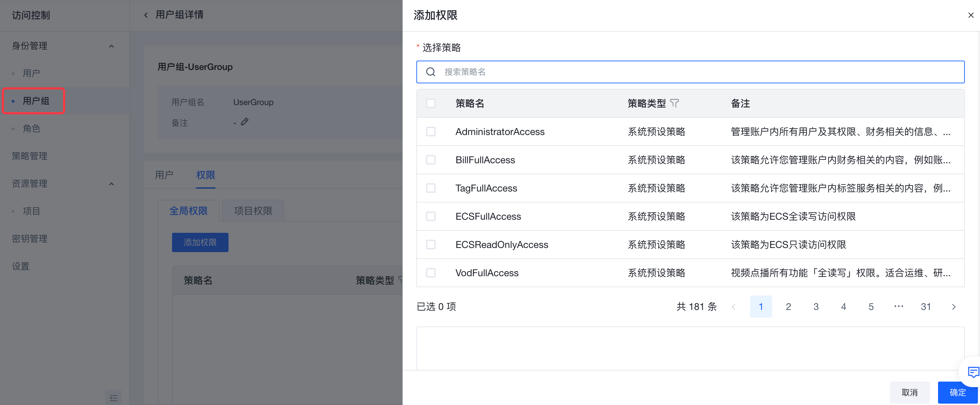Image resolution: width=980 pixels, height=405 pixels.
Task: Click the search magnifier icon
Action: pyautogui.click(x=430, y=72)
